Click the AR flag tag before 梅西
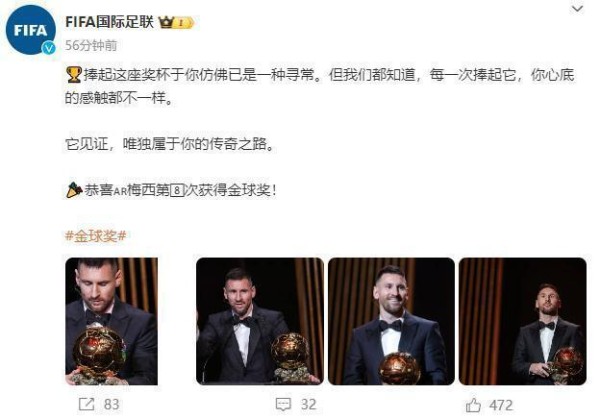This screenshot has height=419, width=600. [x=120, y=191]
